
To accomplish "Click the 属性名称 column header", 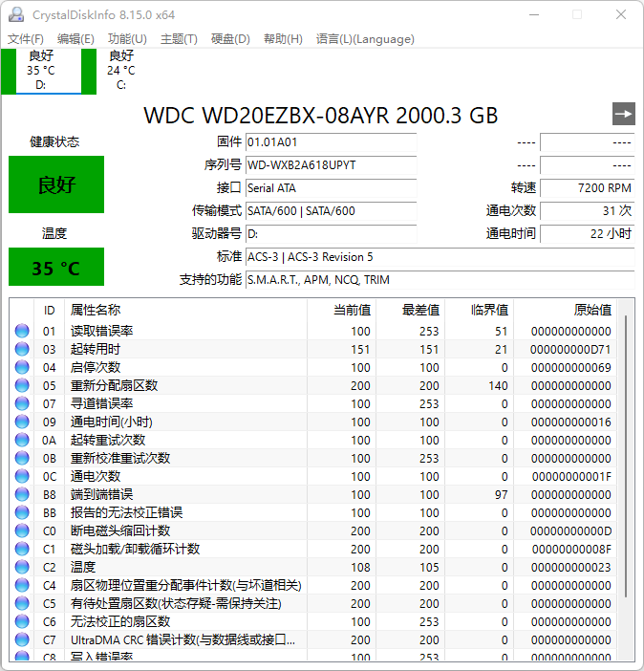I will 185,310.
